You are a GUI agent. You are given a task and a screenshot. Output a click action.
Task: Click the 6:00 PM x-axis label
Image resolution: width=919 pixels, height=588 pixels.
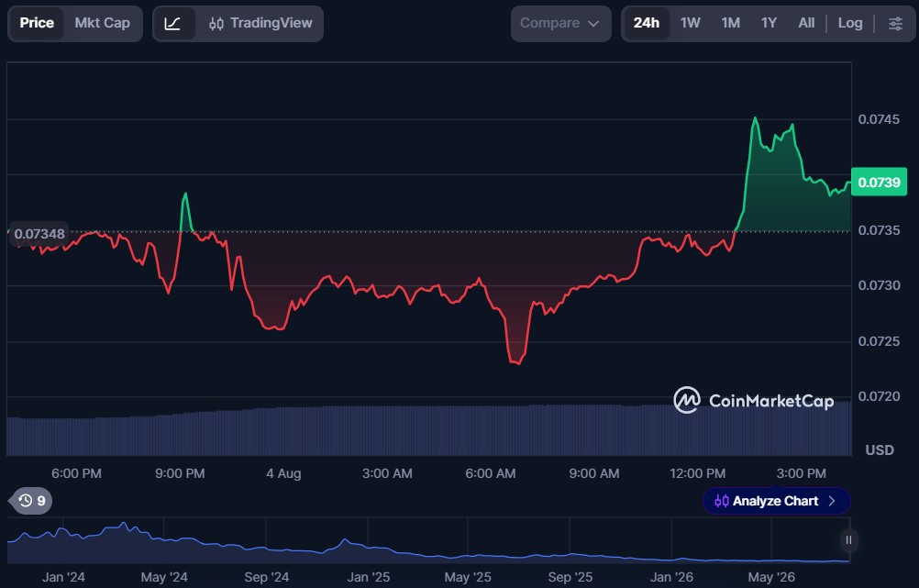point(76,473)
